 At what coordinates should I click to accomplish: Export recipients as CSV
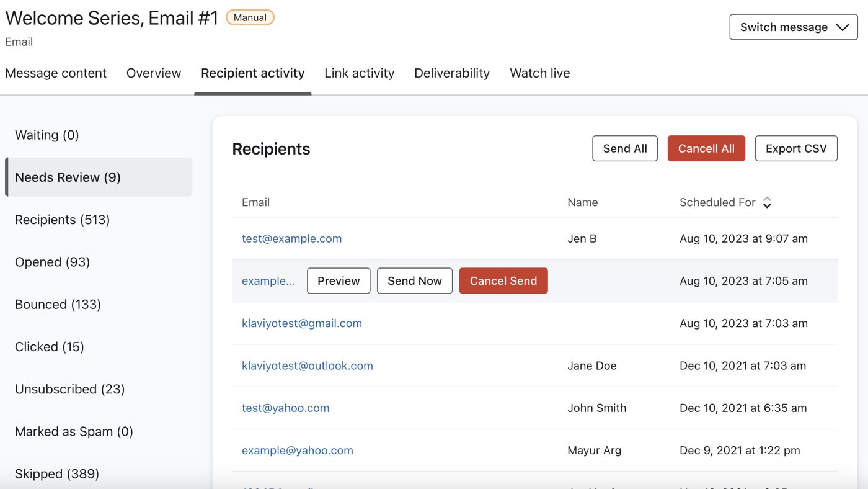796,148
